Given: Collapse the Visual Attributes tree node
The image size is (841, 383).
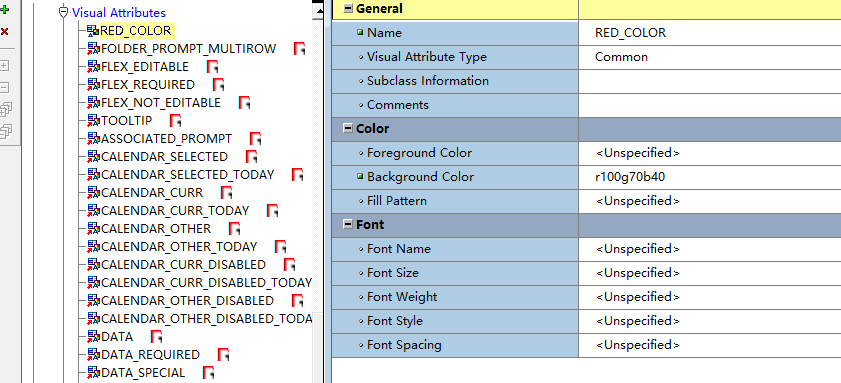Looking at the screenshot, I should [x=64, y=12].
